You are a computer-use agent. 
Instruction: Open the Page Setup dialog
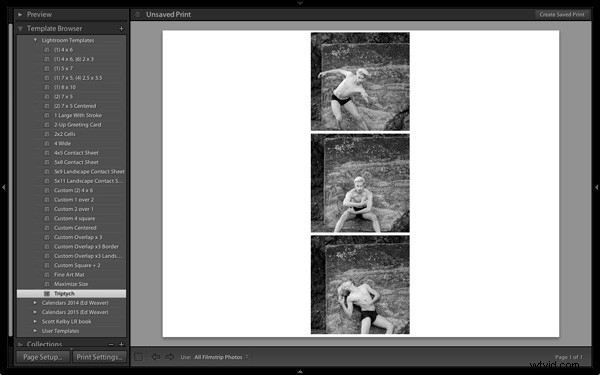[x=43, y=357]
